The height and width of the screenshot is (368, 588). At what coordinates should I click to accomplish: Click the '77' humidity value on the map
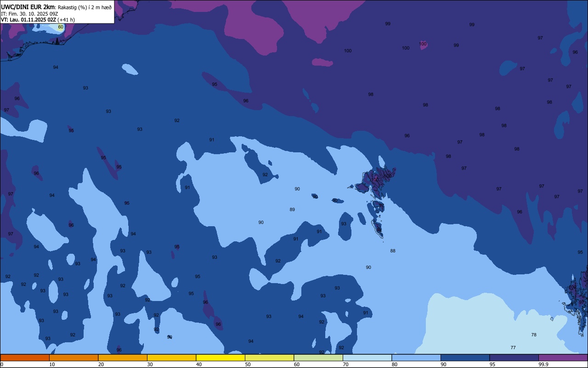click(513, 348)
